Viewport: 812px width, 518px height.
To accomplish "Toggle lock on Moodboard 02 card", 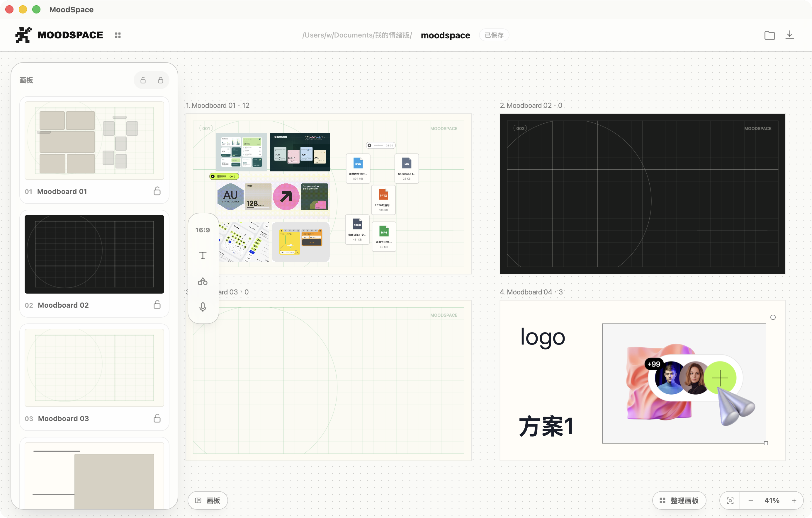I will (157, 305).
